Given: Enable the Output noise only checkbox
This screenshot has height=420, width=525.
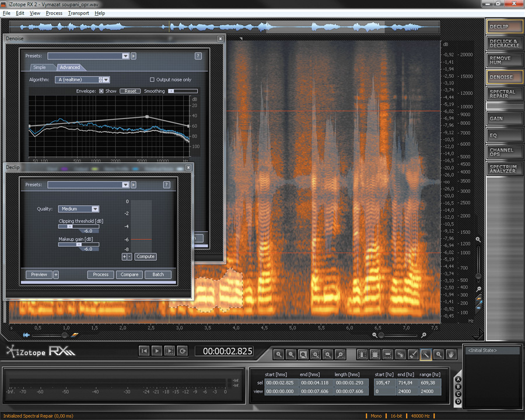Looking at the screenshot, I should tap(152, 80).
